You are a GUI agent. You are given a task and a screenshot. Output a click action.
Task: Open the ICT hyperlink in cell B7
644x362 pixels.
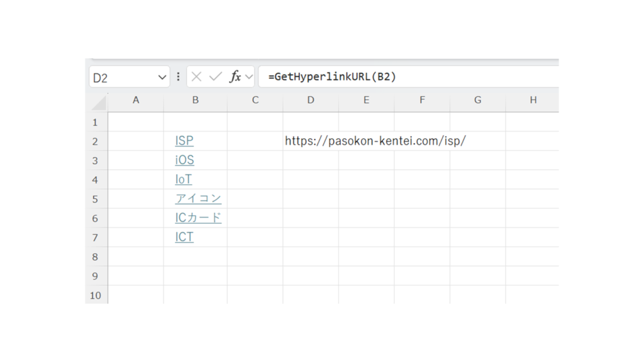[x=184, y=237]
